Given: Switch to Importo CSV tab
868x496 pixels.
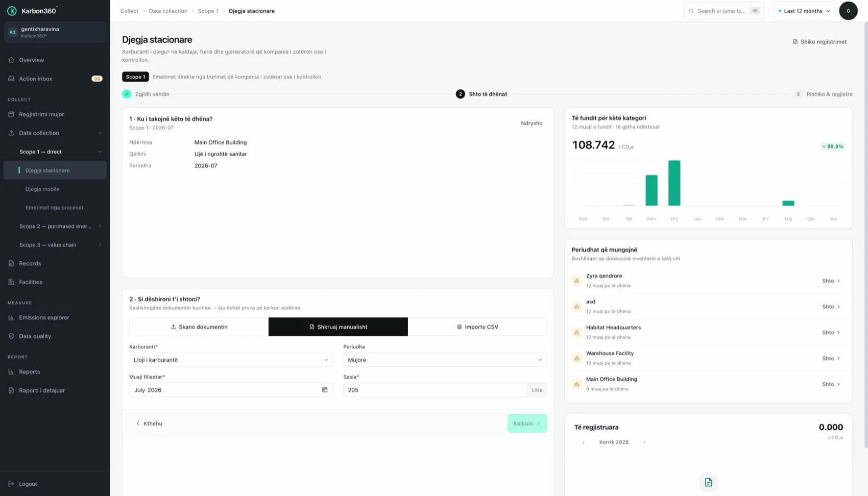Looking at the screenshot, I should pos(477,327).
